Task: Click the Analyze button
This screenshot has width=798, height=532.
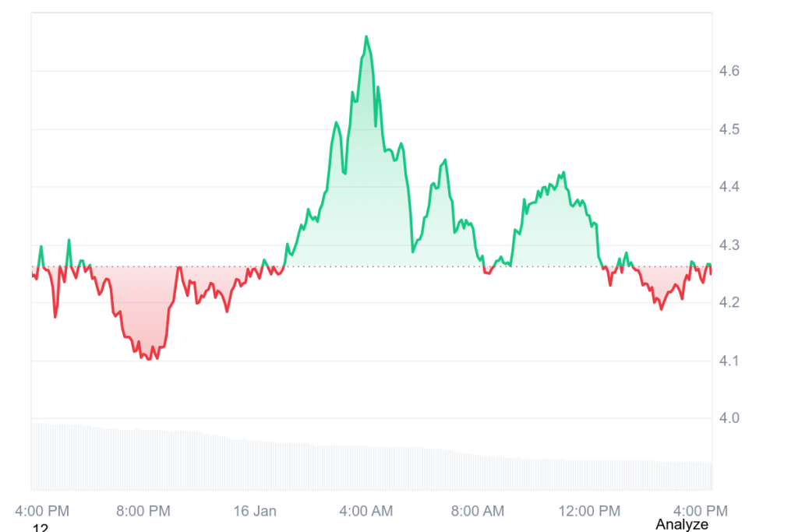Action: [681, 524]
